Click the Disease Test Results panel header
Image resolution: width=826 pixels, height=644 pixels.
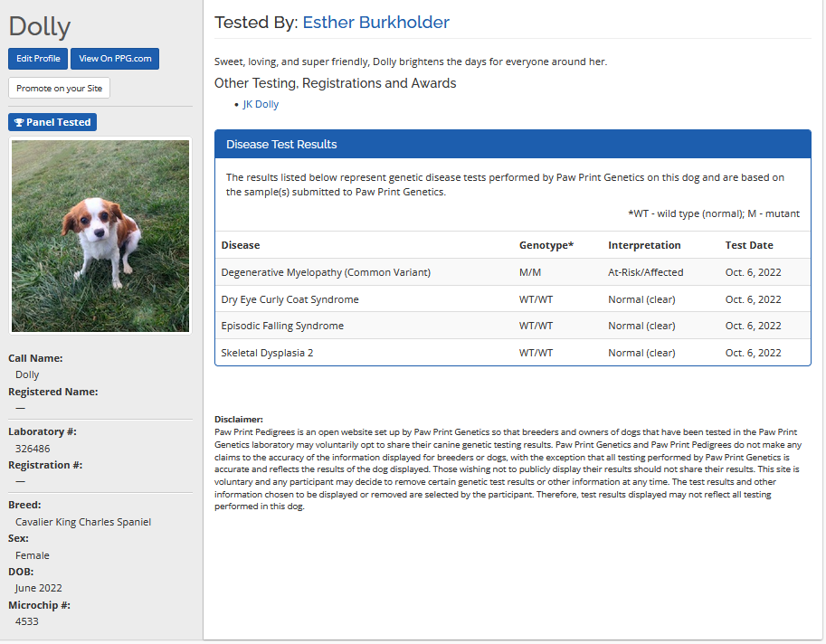tap(512, 144)
